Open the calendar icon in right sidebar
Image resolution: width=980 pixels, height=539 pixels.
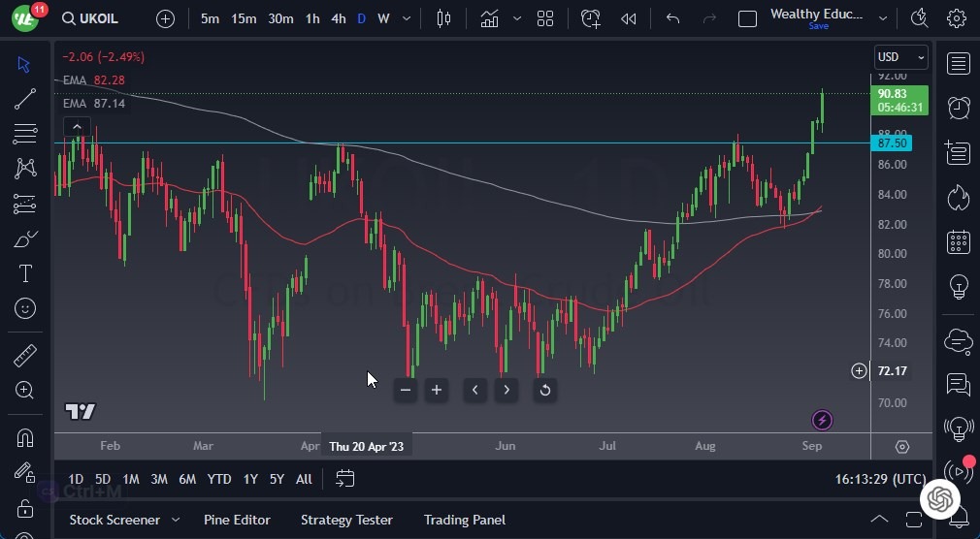tap(959, 241)
